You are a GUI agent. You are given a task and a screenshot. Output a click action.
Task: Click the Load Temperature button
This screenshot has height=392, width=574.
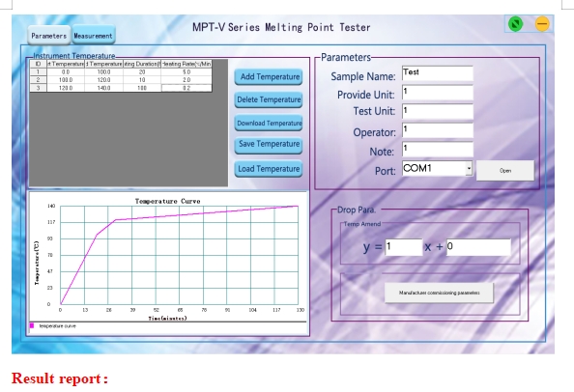(x=269, y=169)
